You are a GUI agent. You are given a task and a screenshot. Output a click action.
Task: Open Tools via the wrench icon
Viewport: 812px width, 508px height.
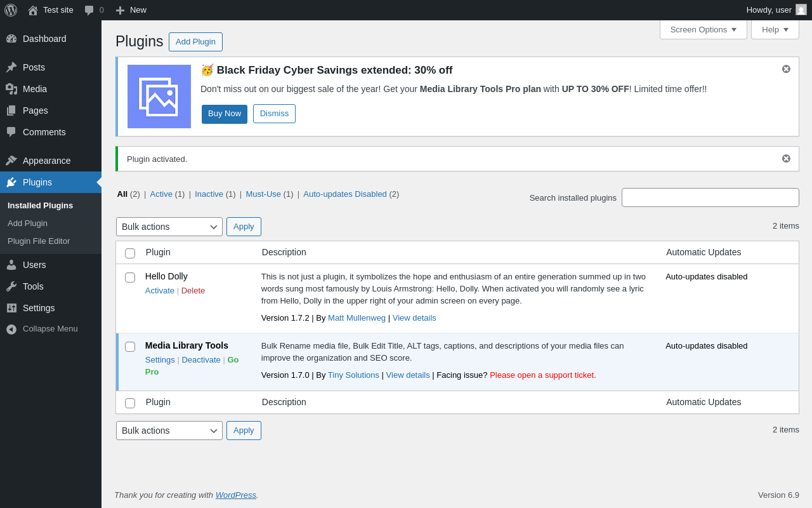pos(11,286)
